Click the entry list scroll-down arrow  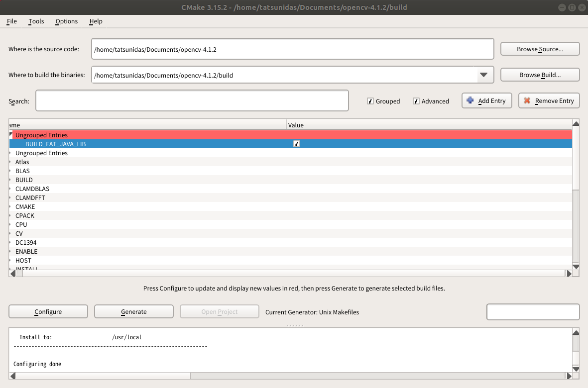tap(576, 267)
